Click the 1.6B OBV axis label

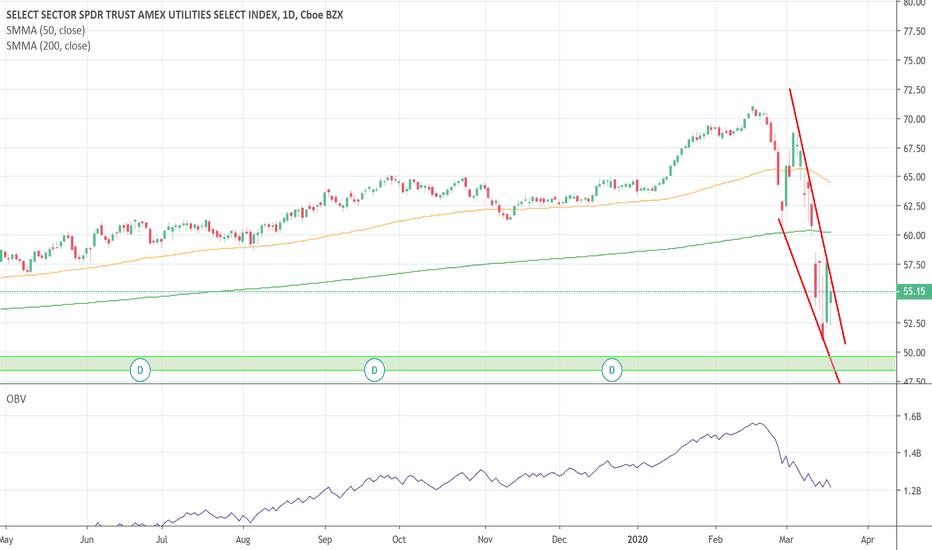tap(912, 416)
